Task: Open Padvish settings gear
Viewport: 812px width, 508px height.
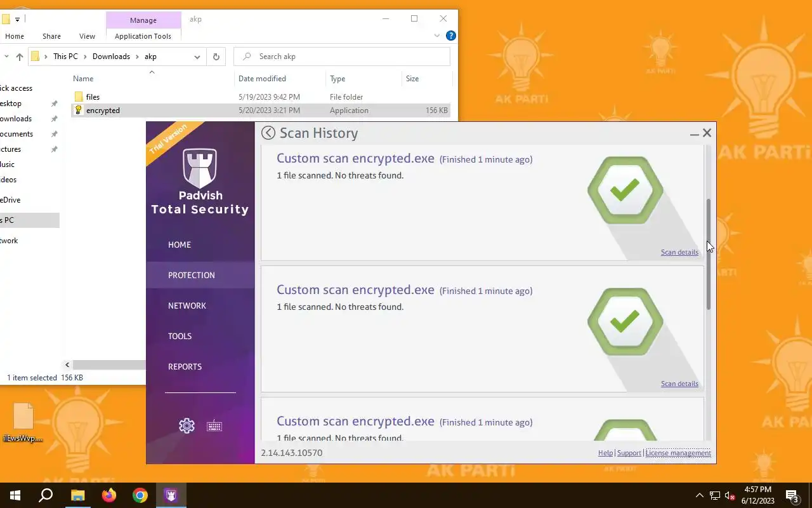Action: [187, 425]
